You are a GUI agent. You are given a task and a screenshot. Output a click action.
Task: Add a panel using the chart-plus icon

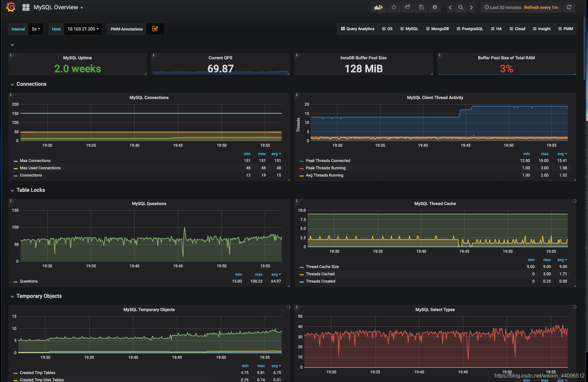coord(379,7)
